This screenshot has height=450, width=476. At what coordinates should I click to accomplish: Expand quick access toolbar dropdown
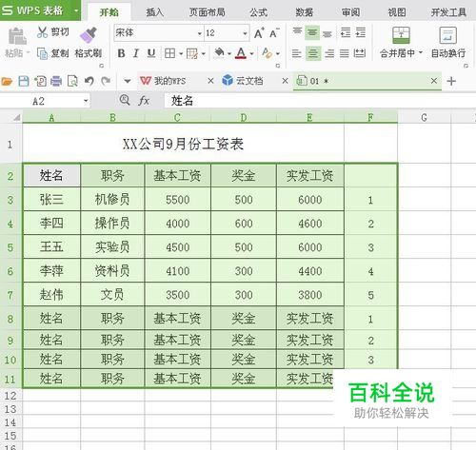[x=128, y=81]
